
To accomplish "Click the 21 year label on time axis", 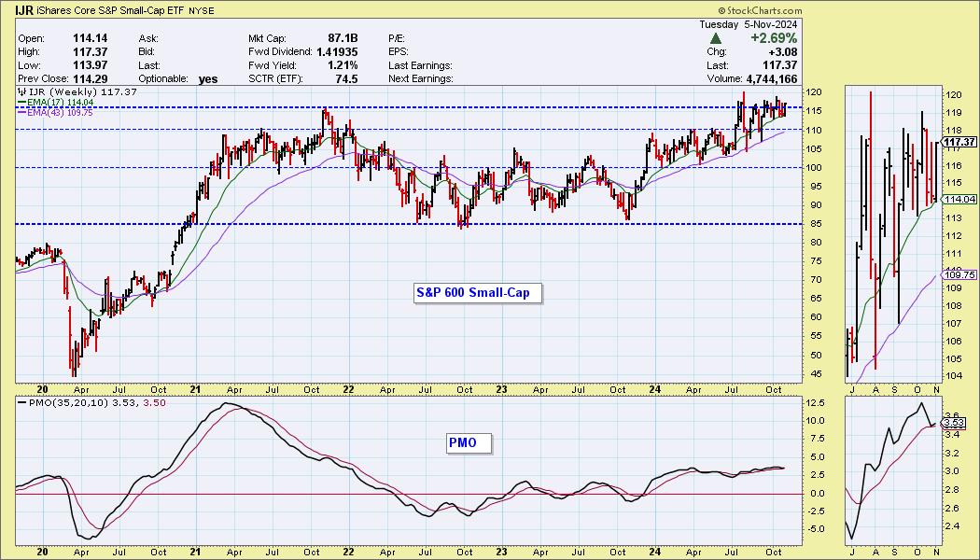I will tap(195, 389).
